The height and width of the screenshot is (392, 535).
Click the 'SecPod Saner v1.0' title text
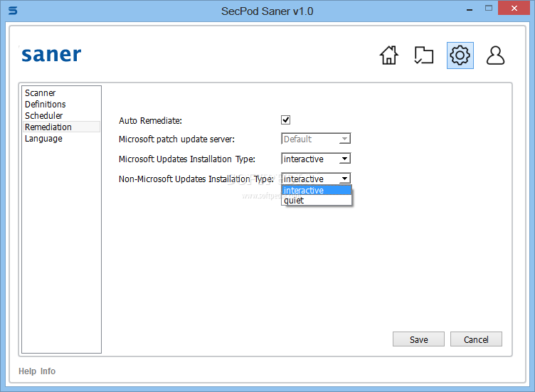(x=267, y=11)
